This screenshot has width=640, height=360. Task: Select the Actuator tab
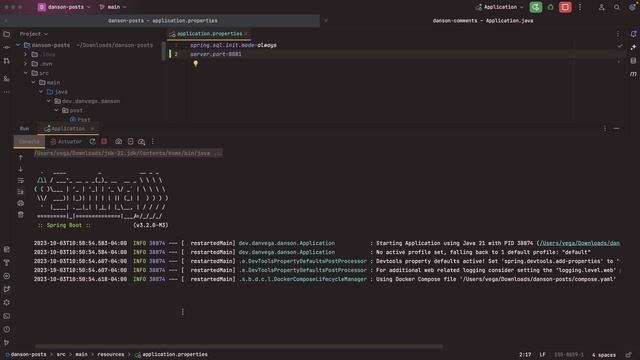point(66,142)
